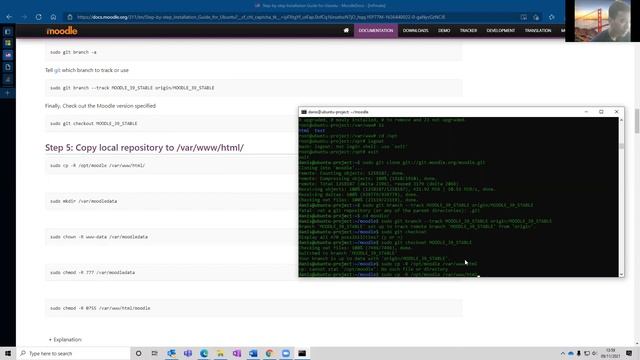This screenshot has width=640, height=360.
Task: Focus the terminal window text area
Action: pyautogui.click(x=458, y=197)
